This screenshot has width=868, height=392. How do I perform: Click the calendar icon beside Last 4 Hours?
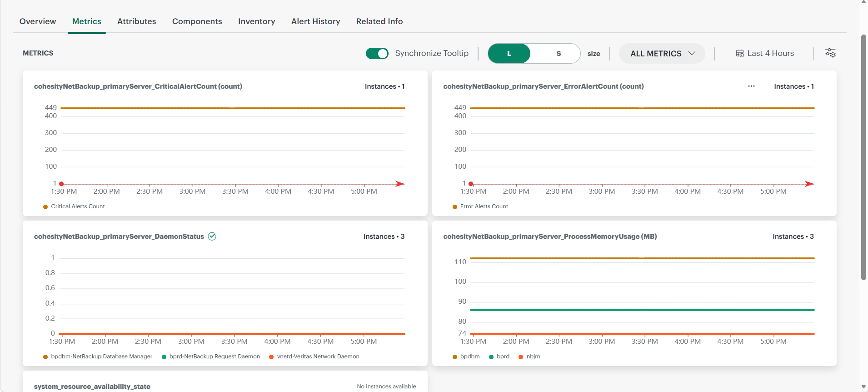pos(740,54)
